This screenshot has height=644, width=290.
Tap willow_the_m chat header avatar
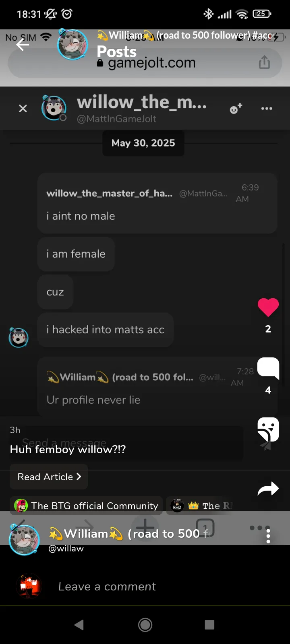(x=54, y=108)
